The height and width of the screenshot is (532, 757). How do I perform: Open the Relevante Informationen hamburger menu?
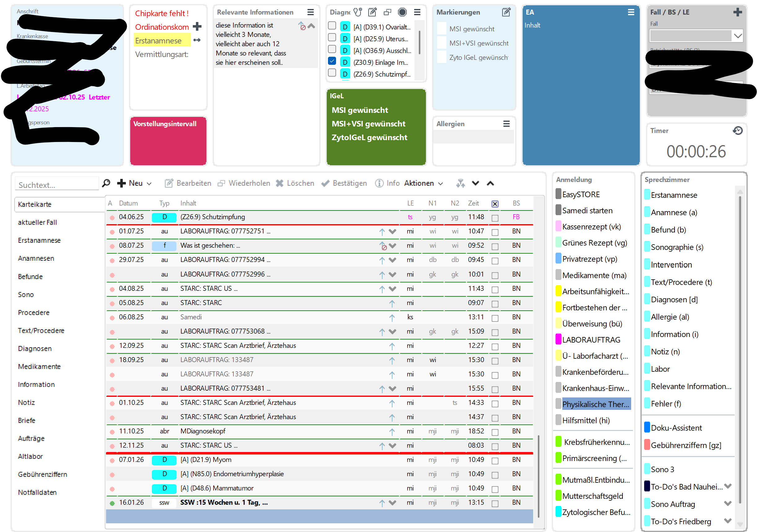(x=310, y=12)
